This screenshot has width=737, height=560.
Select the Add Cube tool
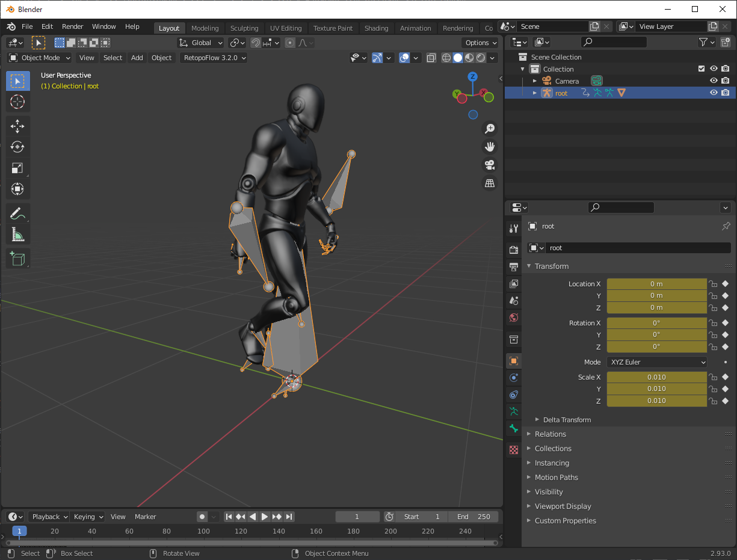(17, 259)
